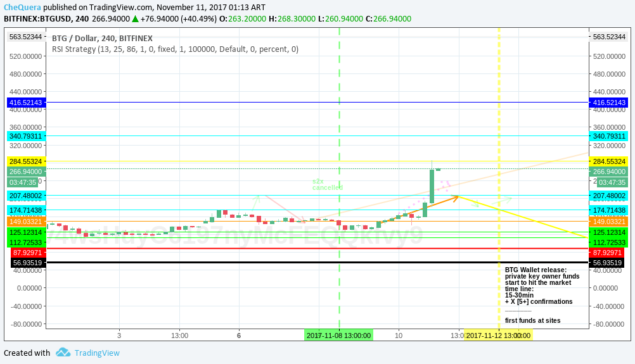
Task: Click the left orange 149.03321 label
Action: coord(25,222)
